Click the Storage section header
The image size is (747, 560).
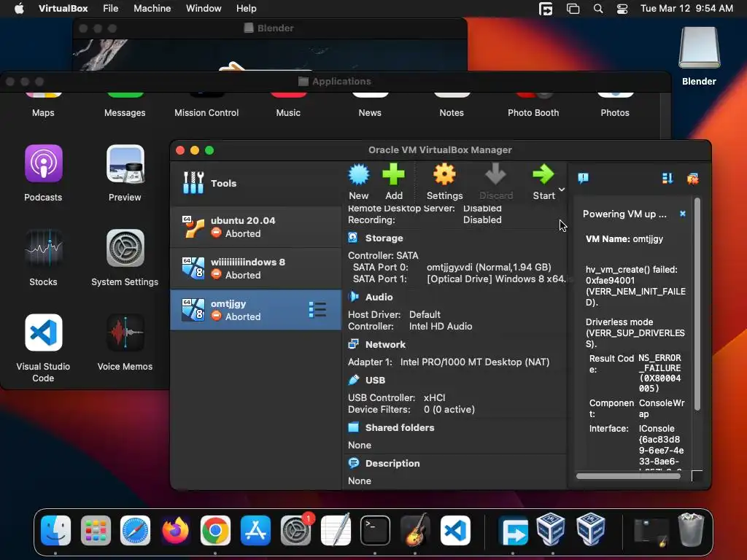pos(384,238)
